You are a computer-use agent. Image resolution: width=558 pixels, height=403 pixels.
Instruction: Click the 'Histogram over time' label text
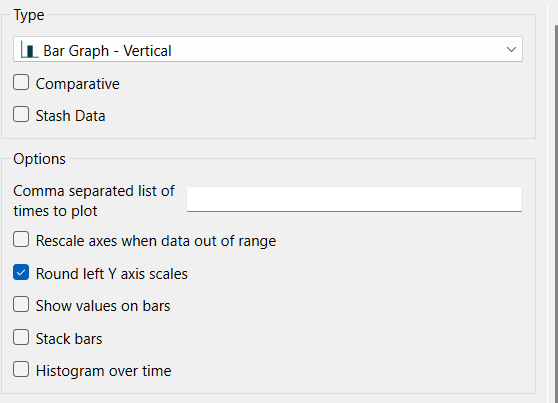(104, 371)
